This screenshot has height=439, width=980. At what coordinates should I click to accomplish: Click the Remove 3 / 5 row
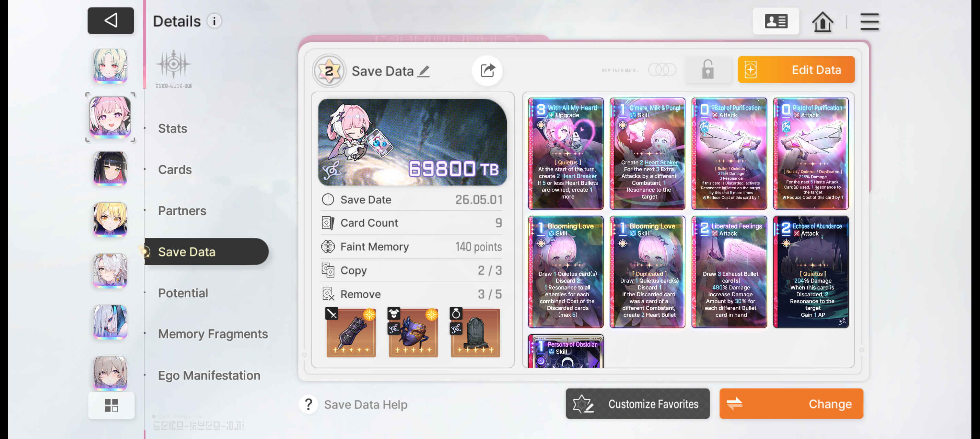412,294
